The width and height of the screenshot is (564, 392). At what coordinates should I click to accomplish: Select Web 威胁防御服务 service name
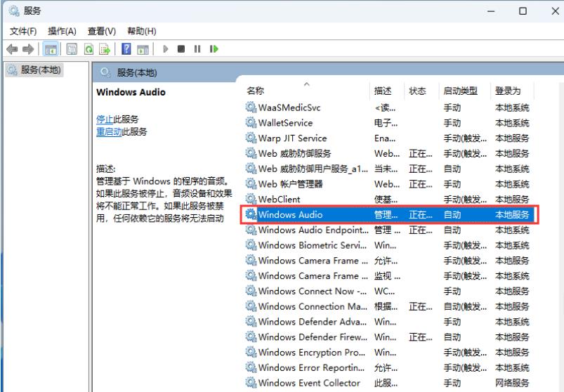tap(294, 154)
